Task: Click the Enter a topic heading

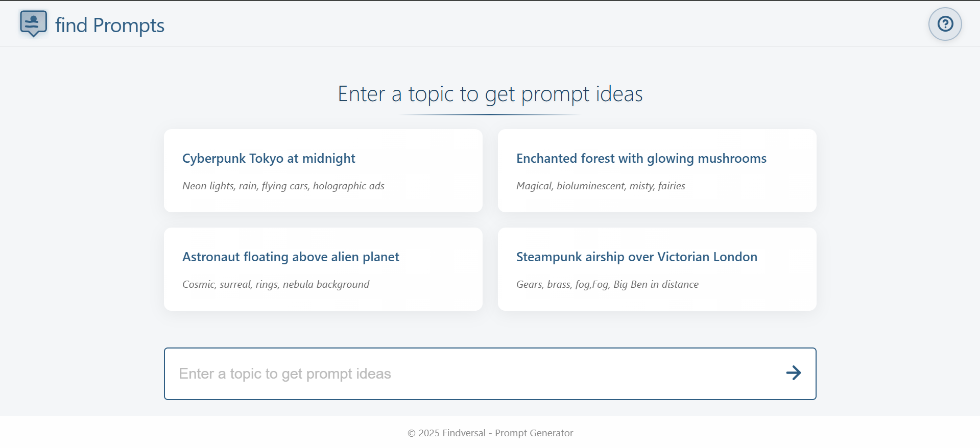Action: (490, 93)
